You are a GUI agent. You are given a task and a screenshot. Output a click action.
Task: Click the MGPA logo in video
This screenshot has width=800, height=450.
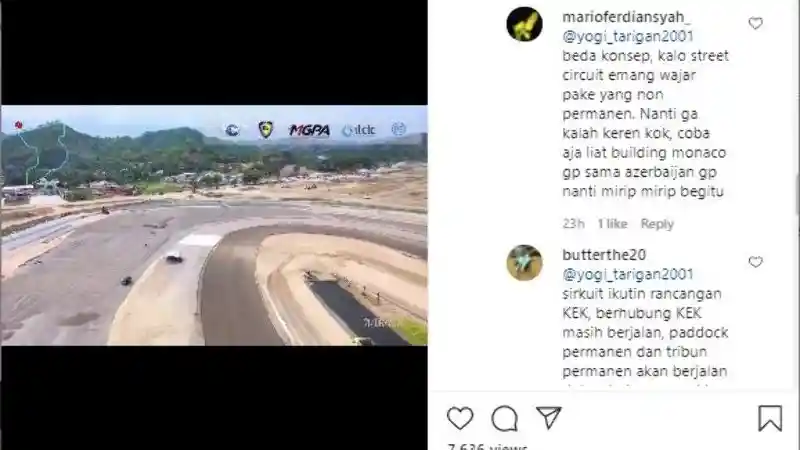pyautogui.click(x=309, y=130)
